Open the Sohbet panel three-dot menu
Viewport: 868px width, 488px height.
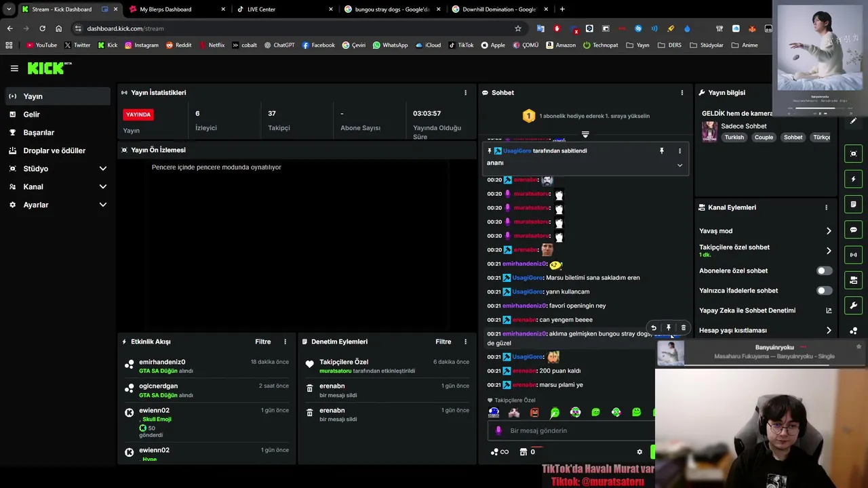pyautogui.click(x=682, y=93)
